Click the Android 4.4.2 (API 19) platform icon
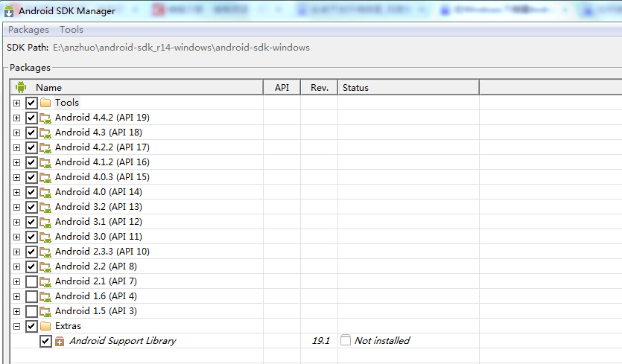This screenshot has height=364, width=622. 45,118
